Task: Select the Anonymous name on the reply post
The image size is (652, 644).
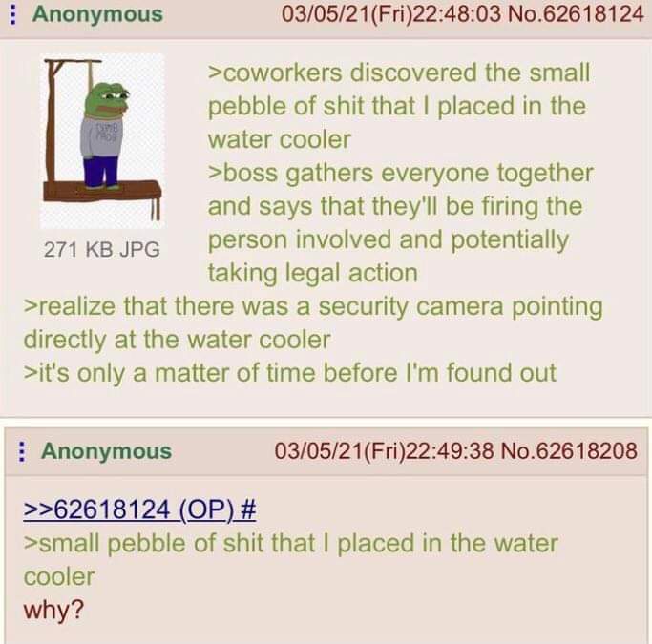Action: click(x=106, y=451)
